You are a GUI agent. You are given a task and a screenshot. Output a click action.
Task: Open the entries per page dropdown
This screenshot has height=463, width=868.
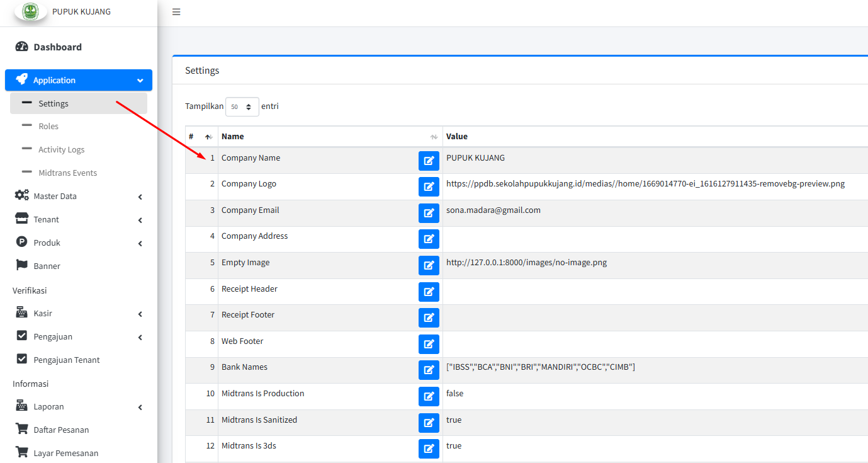click(242, 107)
